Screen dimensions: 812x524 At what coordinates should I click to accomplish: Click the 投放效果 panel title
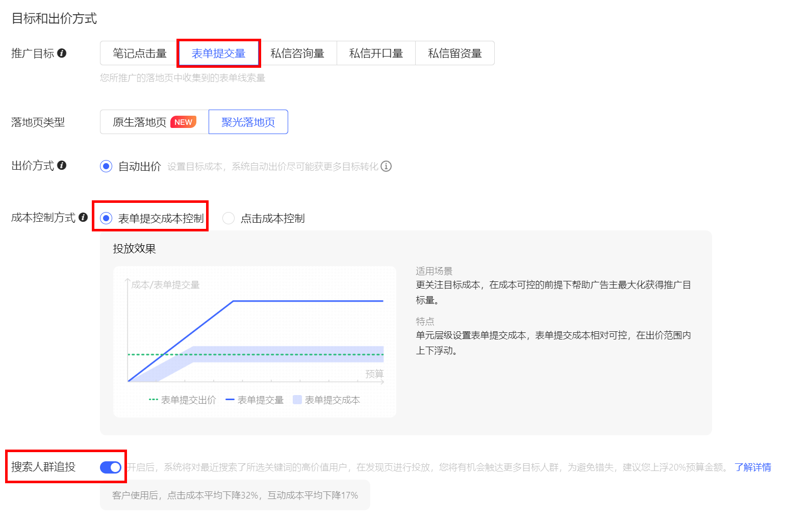[134, 248]
